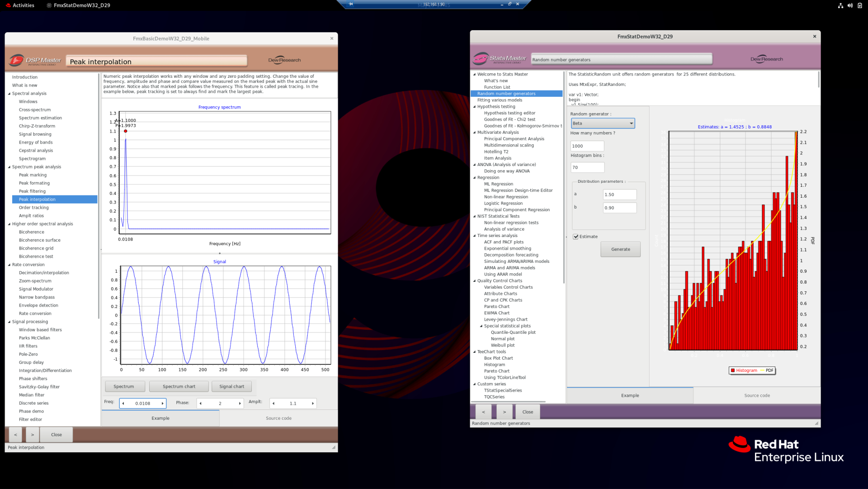Click the parameter b input field

(620, 208)
